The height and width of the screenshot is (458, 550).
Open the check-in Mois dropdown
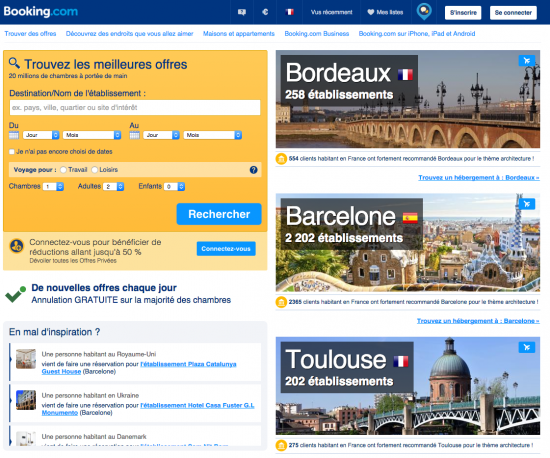pyautogui.click(x=92, y=135)
